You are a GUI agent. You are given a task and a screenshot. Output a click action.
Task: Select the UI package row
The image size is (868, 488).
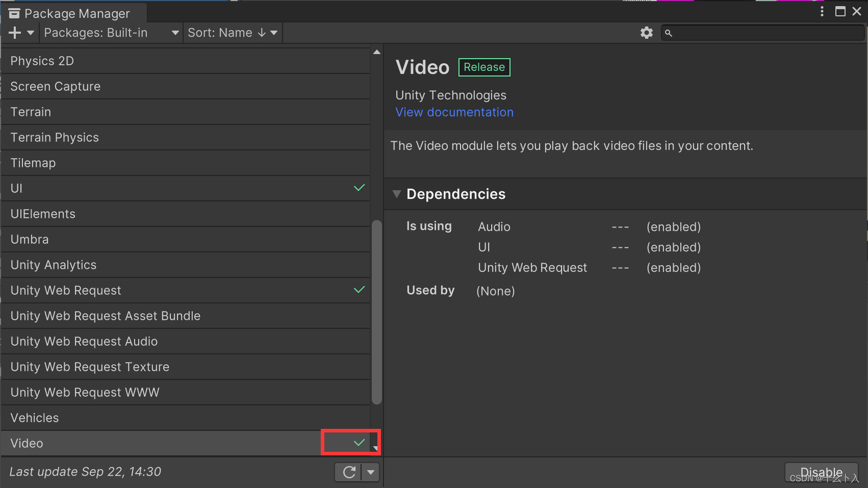pyautogui.click(x=186, y=188)
